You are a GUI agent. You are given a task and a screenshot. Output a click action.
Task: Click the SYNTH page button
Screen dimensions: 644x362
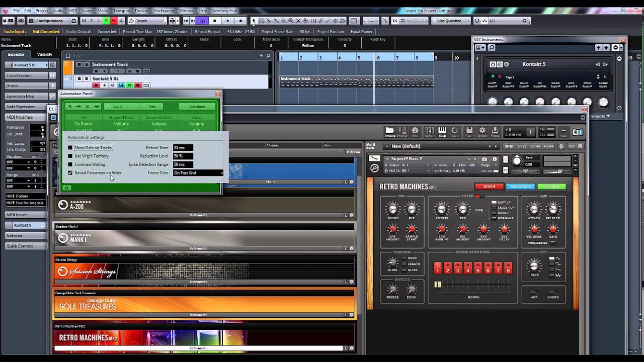(489, 187)
